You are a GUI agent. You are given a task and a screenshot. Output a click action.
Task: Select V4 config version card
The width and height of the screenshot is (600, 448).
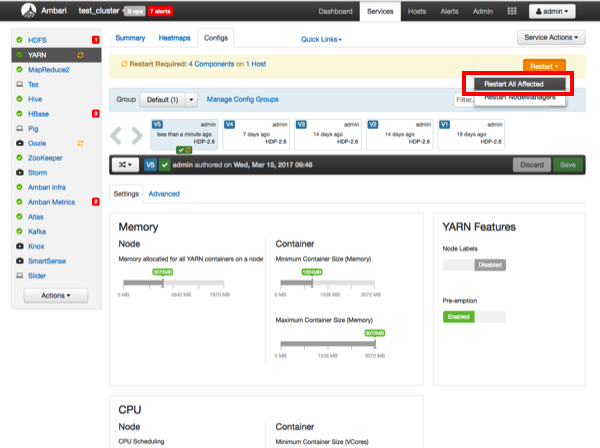click(x=256, y=134)
